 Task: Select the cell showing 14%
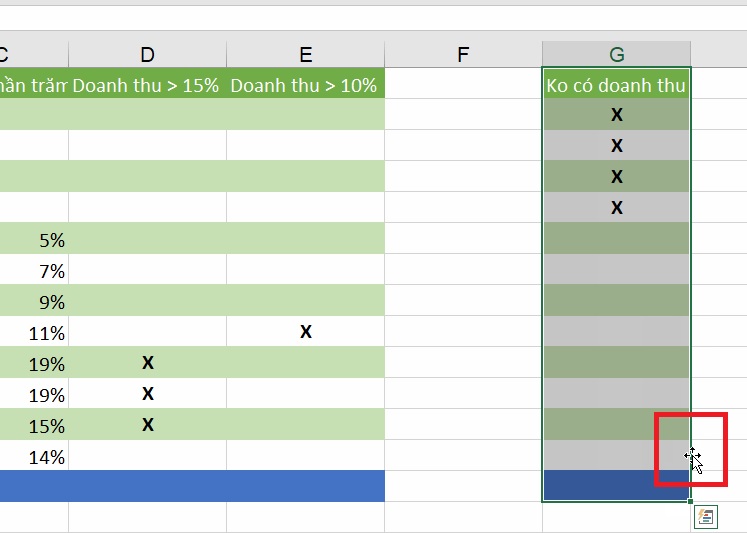(34, 455)
